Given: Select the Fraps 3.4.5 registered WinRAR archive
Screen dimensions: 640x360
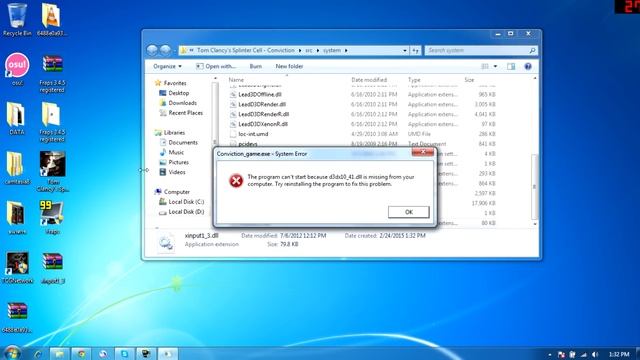Looking at the screenshot, I should point(52,73).
